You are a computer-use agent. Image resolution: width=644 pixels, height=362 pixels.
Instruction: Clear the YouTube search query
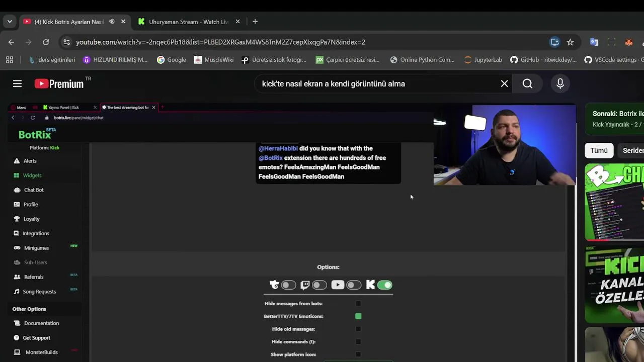pos(504,84)
